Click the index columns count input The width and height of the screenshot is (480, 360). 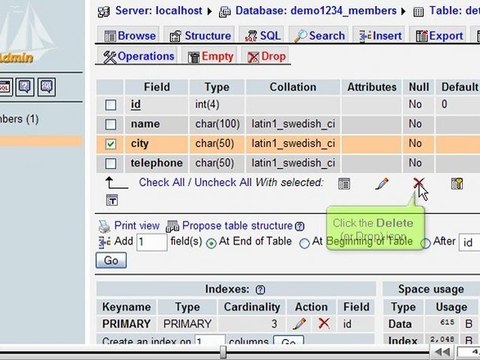click(210, 339)
